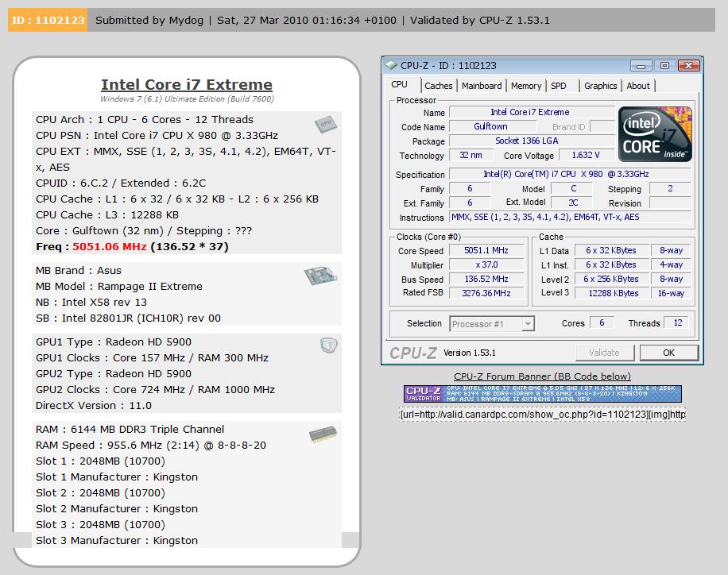Click the DirectX Version : 11.0 line

94,406
